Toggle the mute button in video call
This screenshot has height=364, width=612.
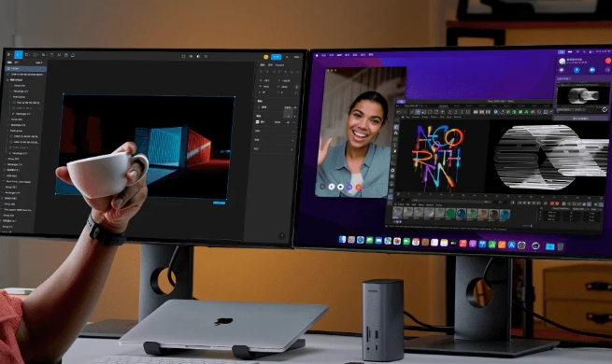[332, 187]
